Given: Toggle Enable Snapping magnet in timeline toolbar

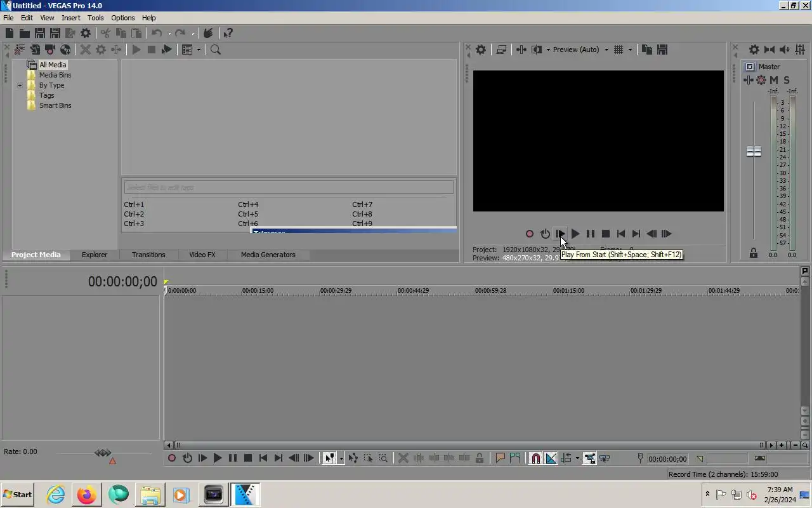Looking at the screenshot, I should 535,458.
